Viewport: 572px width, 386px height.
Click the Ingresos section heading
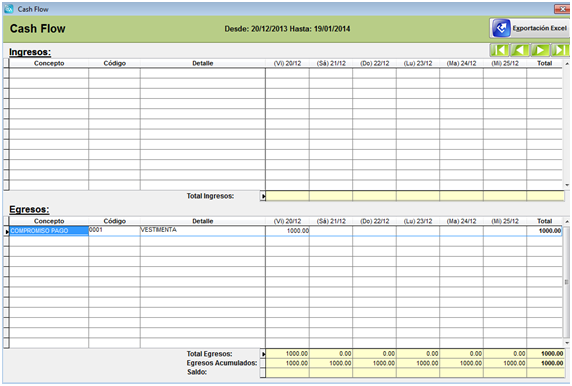30,52
